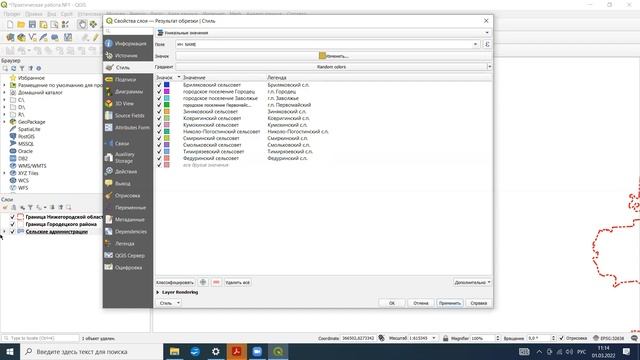Click the New Shapefile Layer feather icon
This screenshot has width=640, height=360.
coord(43,38)
